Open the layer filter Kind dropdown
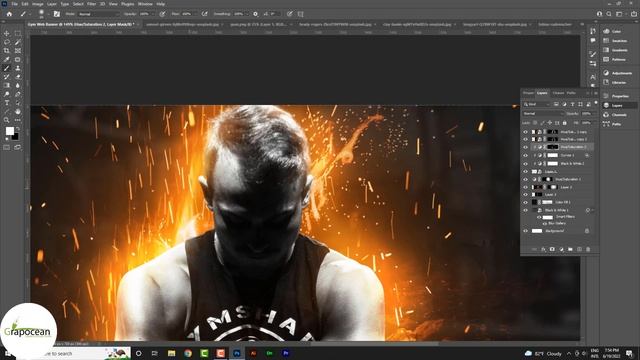This screenshot has height=360, width=640. (537, 104)
